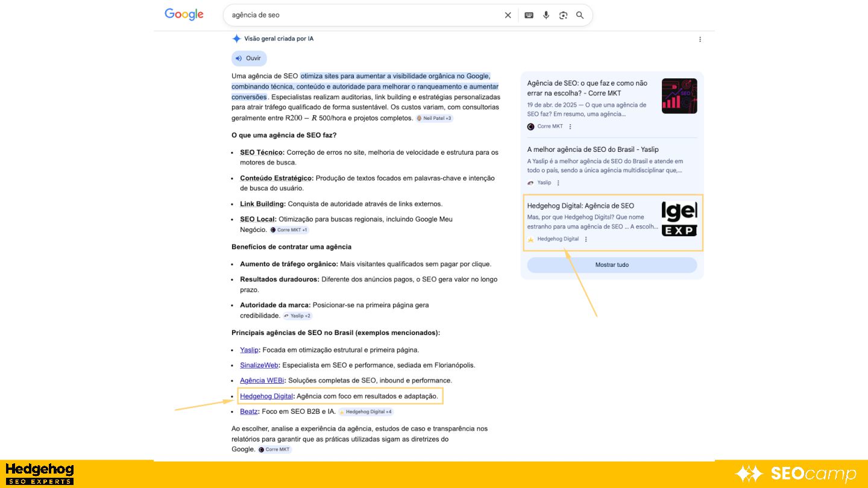
Task: Follow the Hedgehog Digital link in the list
Action: click(x=266, y=396)
